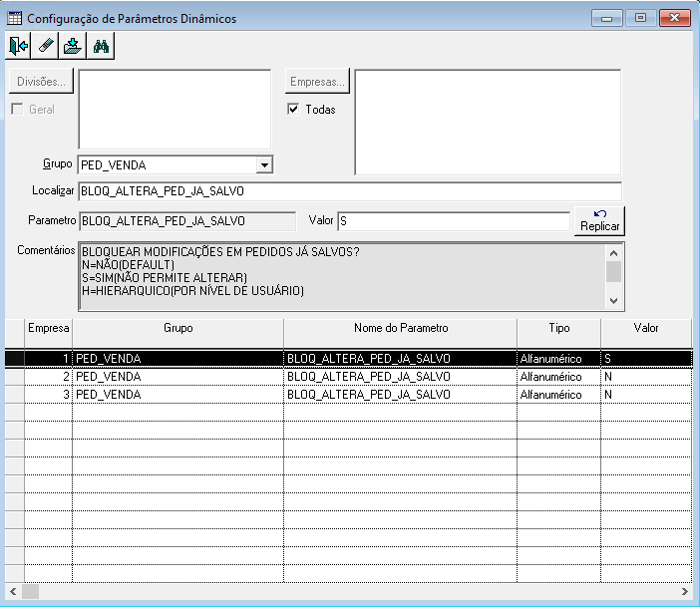Click the exit door toolbar icon

click(x=18, y=46)
